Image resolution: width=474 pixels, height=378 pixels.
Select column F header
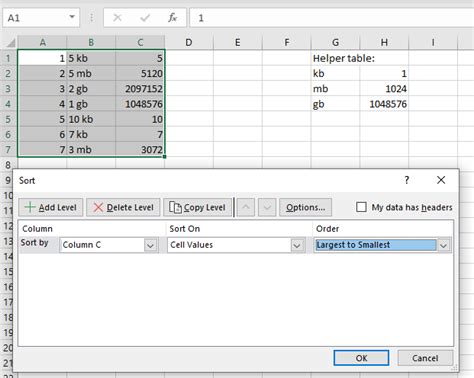[x=287, y=42]
